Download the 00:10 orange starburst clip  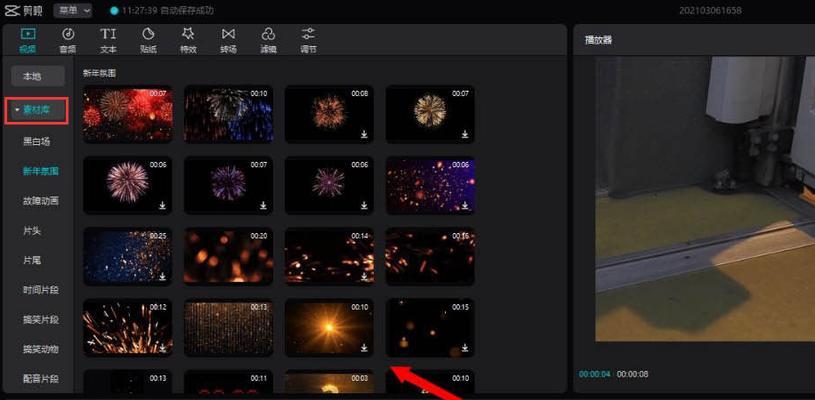point(364,347)
